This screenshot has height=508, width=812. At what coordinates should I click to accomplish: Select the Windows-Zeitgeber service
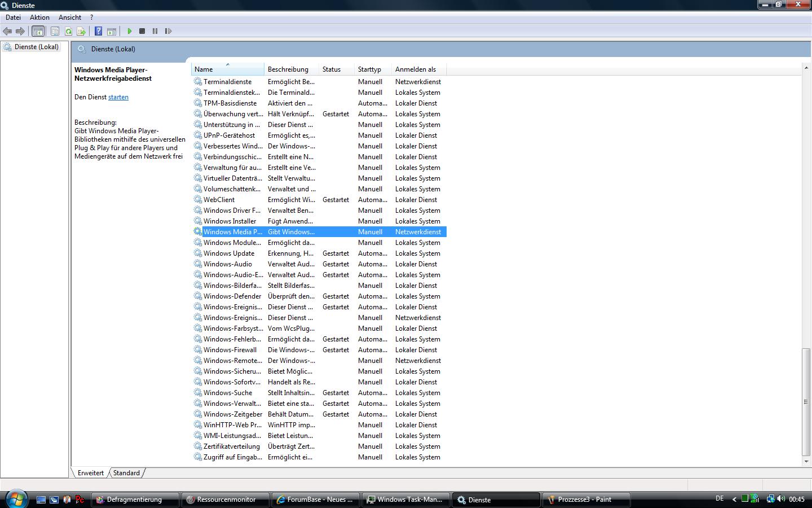(x=319, y=414)
